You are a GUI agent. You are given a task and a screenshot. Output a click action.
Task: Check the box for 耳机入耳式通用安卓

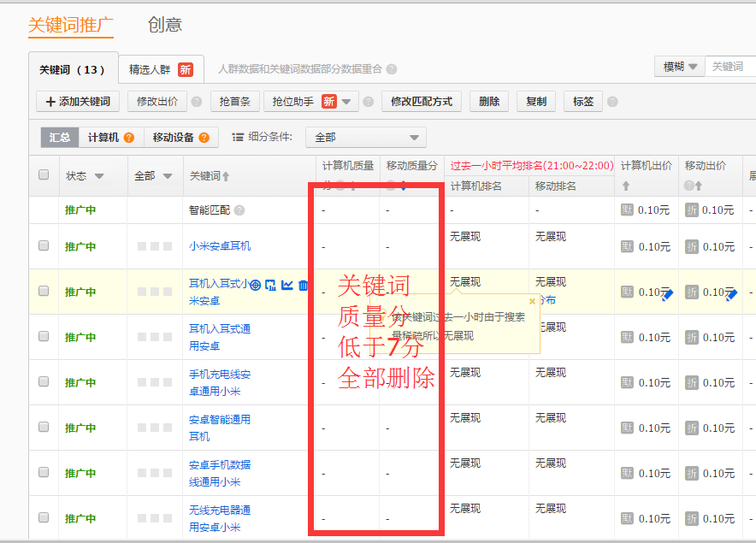(44, 336)
